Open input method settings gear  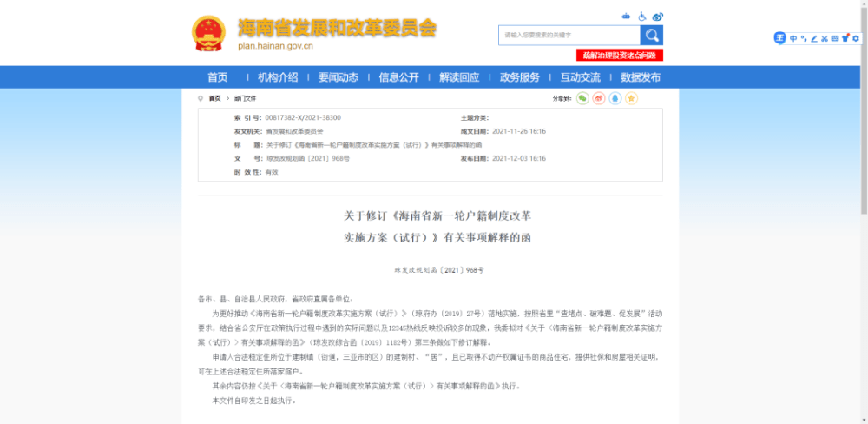856,38
